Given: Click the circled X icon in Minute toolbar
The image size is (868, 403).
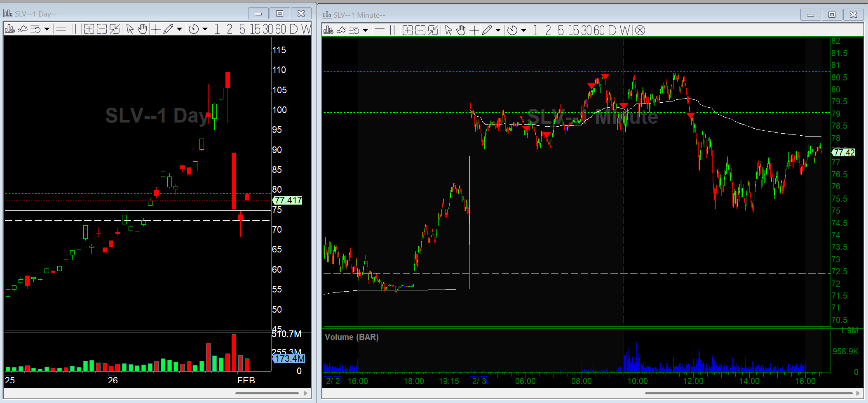Looking at the screenshot, I should point(640,31).
